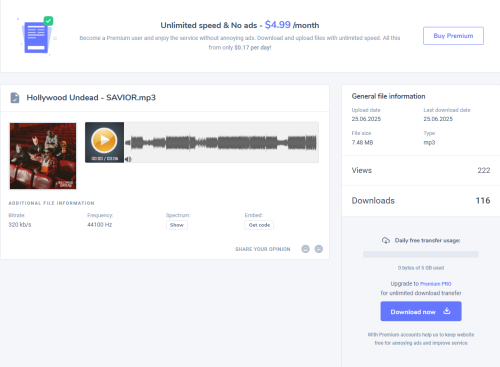Select the Hollywood Undead - SAVIOR.mp3 title

point(91,98)
